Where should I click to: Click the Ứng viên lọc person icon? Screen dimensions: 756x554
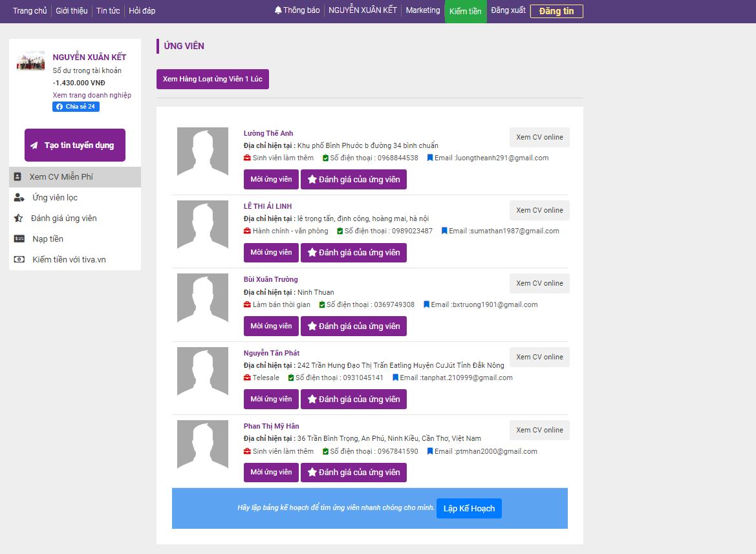tap(19, 198)
